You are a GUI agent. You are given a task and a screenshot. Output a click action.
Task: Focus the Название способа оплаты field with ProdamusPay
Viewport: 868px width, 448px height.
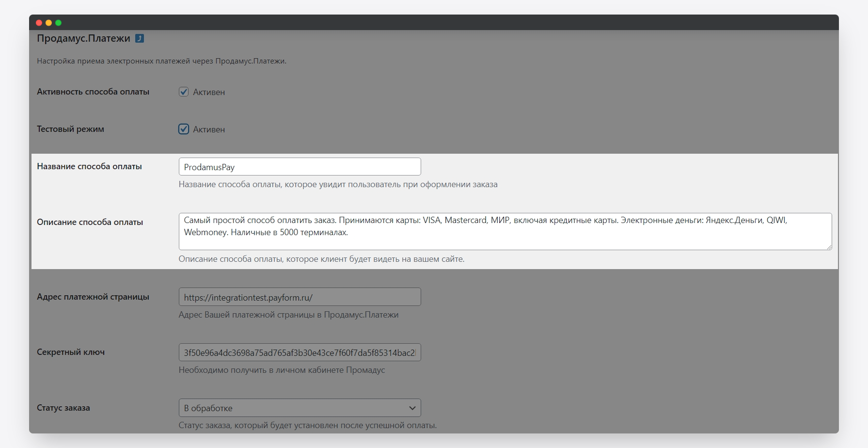pyautogui.click(x=300, y=167)
